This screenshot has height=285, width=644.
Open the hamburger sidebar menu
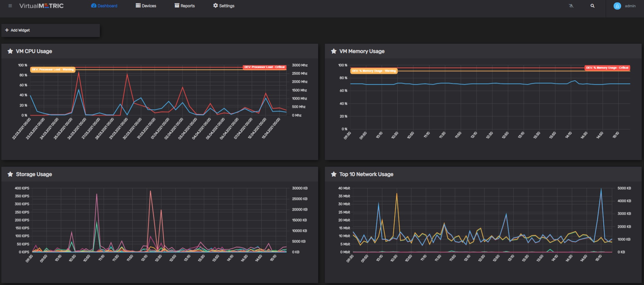point(10,6)
